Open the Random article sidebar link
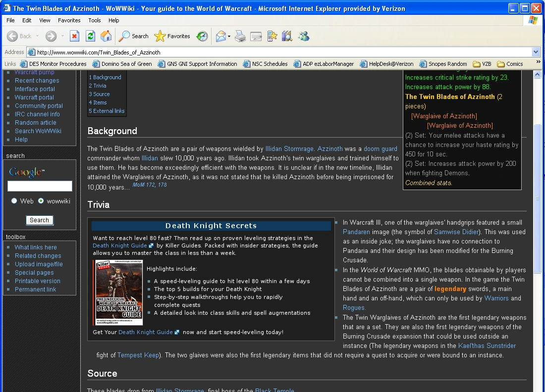545x392 pixels. pyautogui.click(x=36, y=123)
